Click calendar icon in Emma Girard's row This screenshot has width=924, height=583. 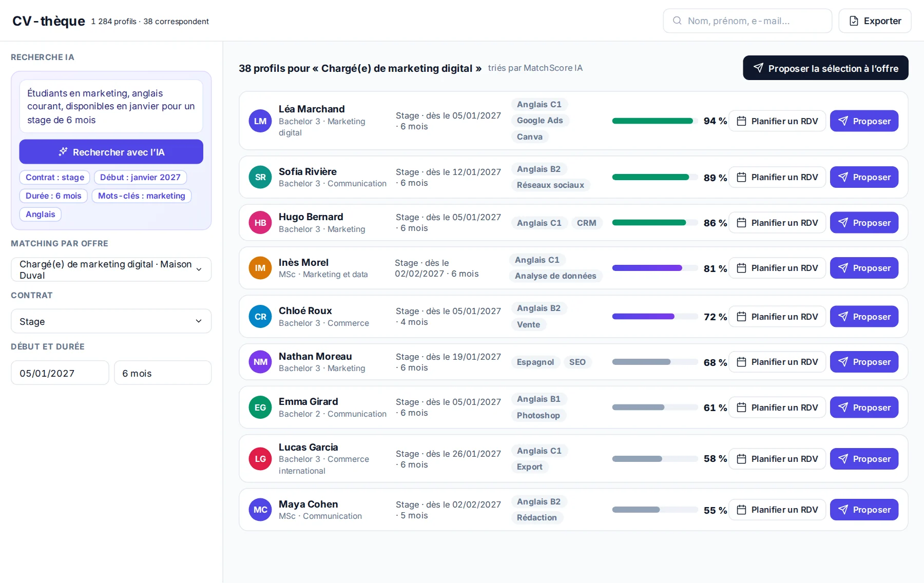[741, 407]
